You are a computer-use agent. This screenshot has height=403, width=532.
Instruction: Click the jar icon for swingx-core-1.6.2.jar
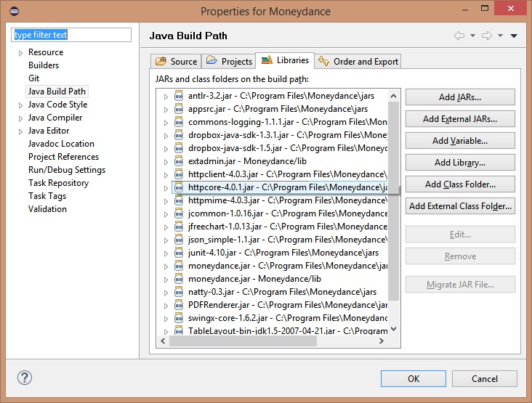tap(179, 318)
